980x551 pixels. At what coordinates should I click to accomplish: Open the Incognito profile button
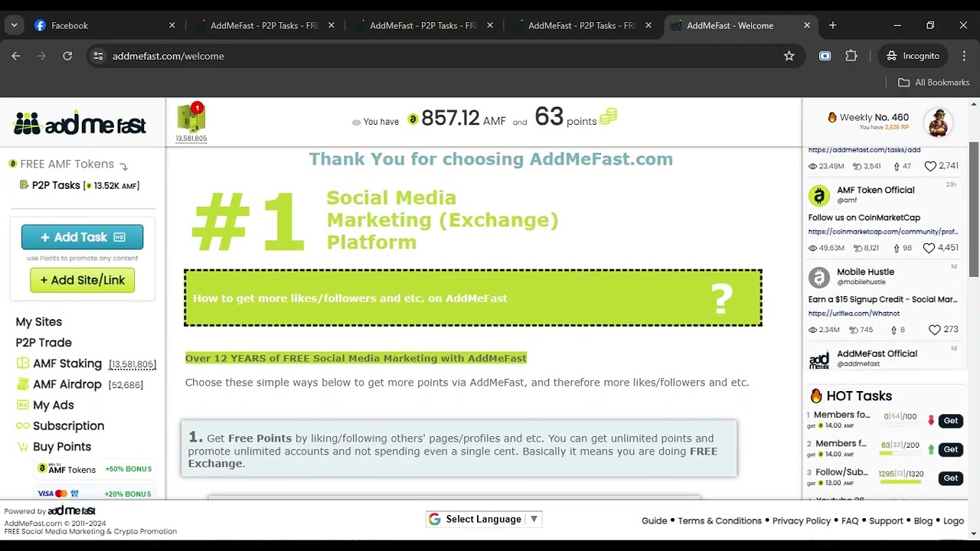click(x=913, y=56)
